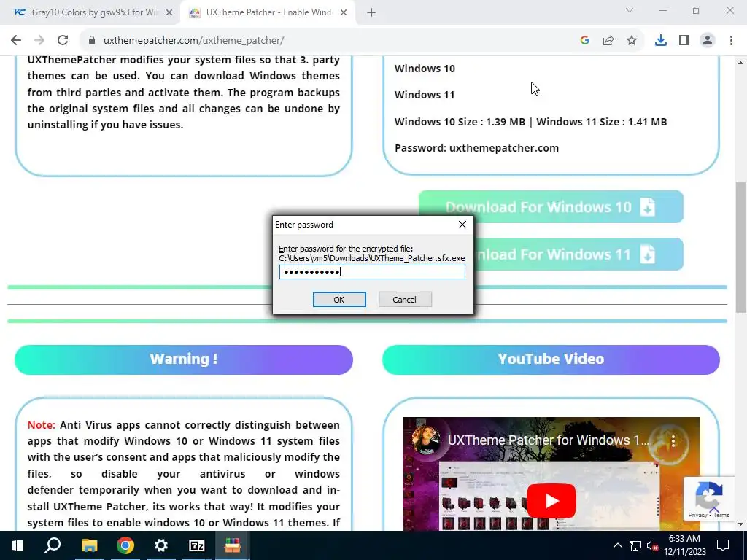Open the tab search chevron
Viewport: 747px width, 560px height.
[x=630, y=10]
